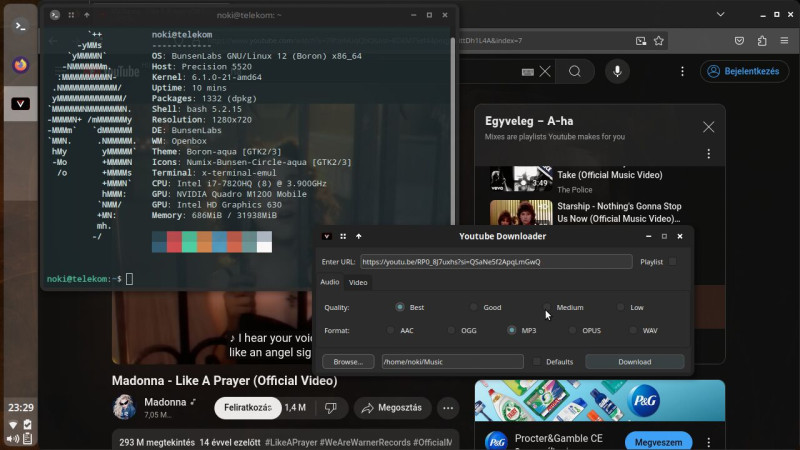Click the terminal window grid icon

click(71, 15)
